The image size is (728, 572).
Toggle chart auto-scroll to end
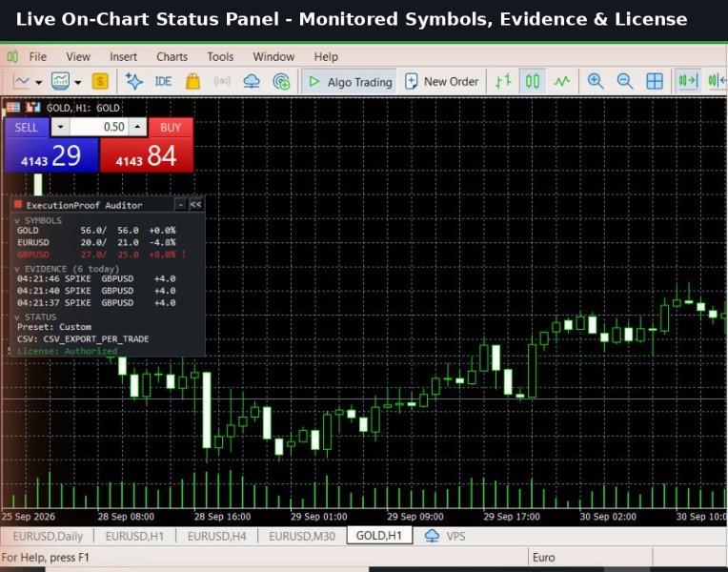click(x=688, y=82)
